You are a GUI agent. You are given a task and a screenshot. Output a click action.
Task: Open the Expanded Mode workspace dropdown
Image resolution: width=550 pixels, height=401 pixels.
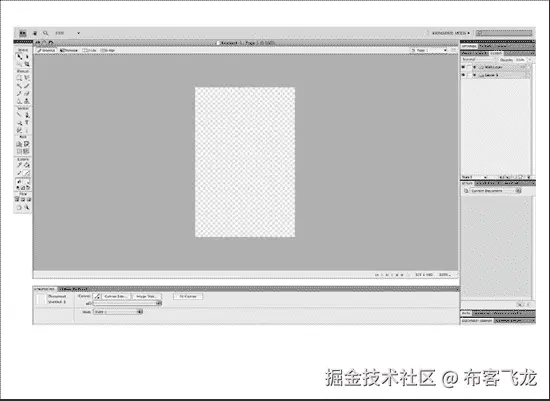451,33
